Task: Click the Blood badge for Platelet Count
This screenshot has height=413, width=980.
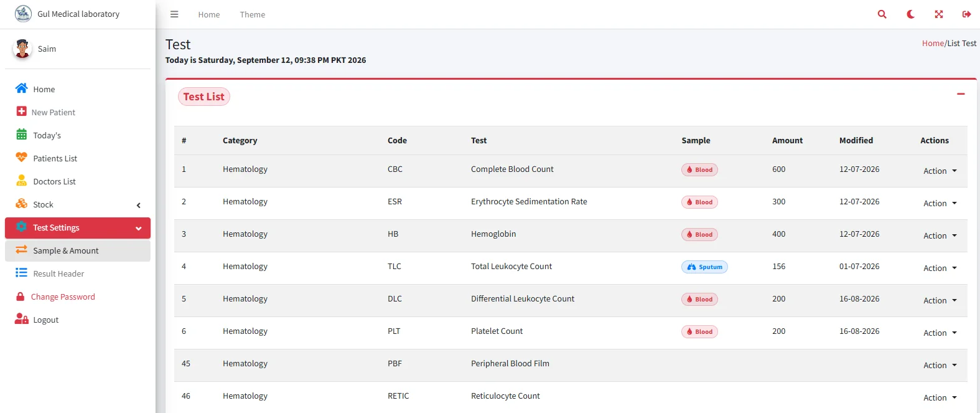Action: tap(699, 331)
